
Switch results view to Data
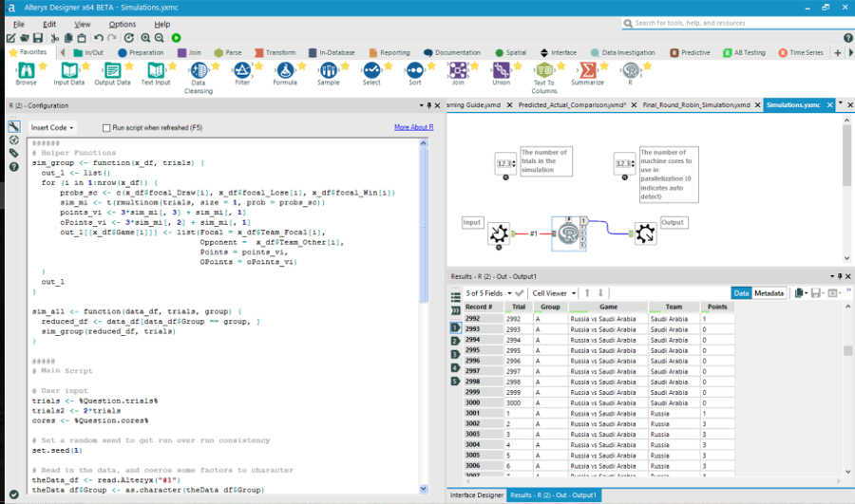pyautogui.click(x=741, y=293)
